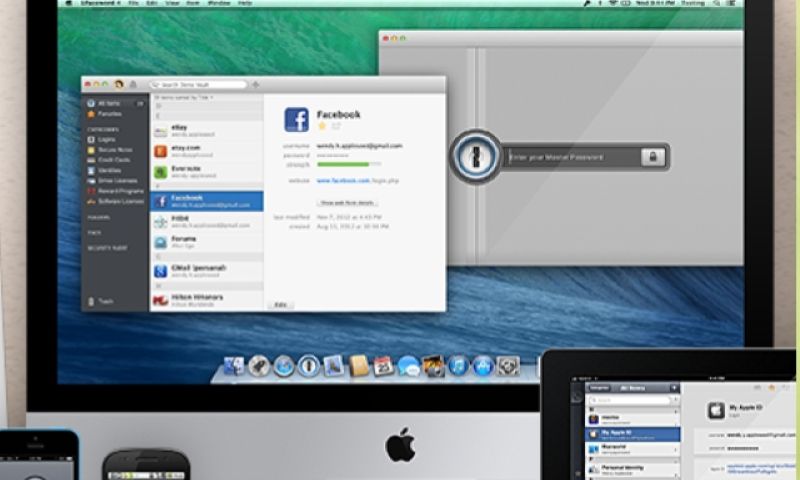Open Launchpad rocket icon in the Dock
800x480 pixels.
pos(259,366)
